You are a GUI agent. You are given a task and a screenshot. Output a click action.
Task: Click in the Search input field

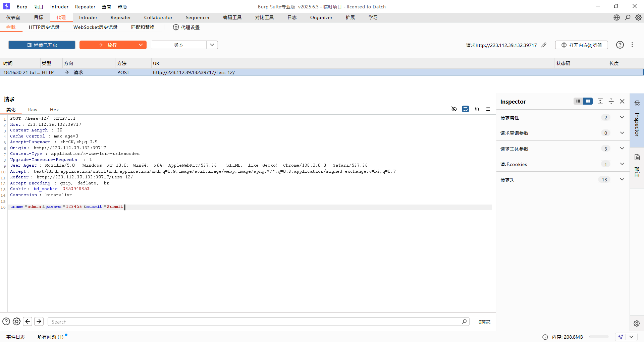pyautogui.click(x=258, y=322)
